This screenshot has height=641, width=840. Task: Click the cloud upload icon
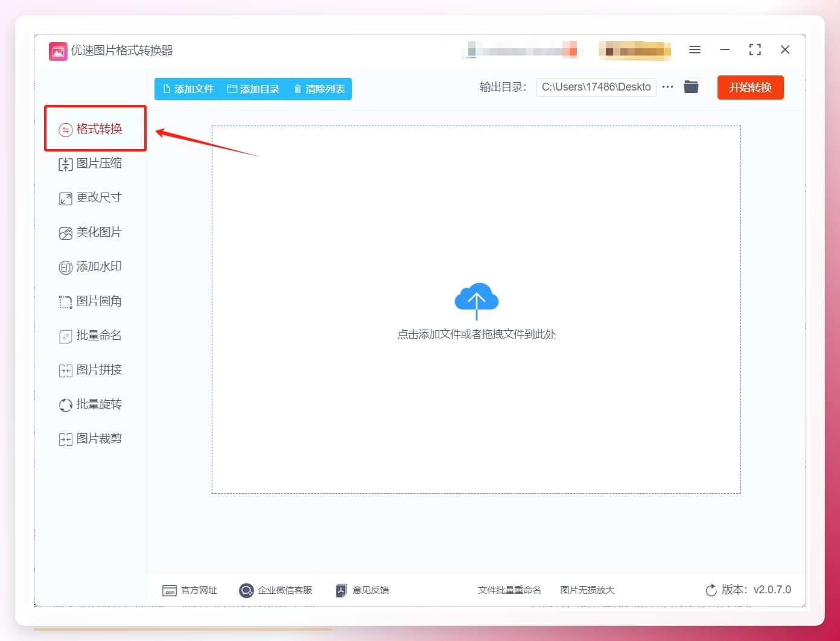[477, 300]
